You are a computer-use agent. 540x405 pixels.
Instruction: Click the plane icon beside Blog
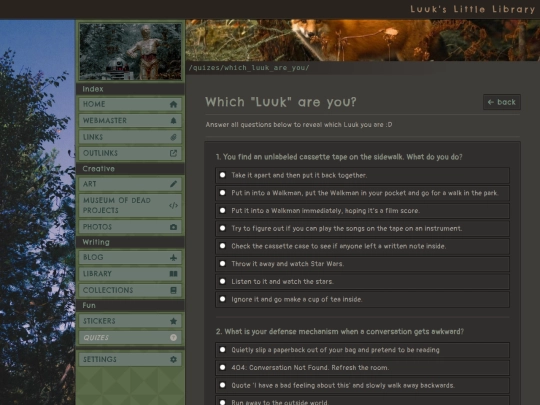[x=173, y=257]
